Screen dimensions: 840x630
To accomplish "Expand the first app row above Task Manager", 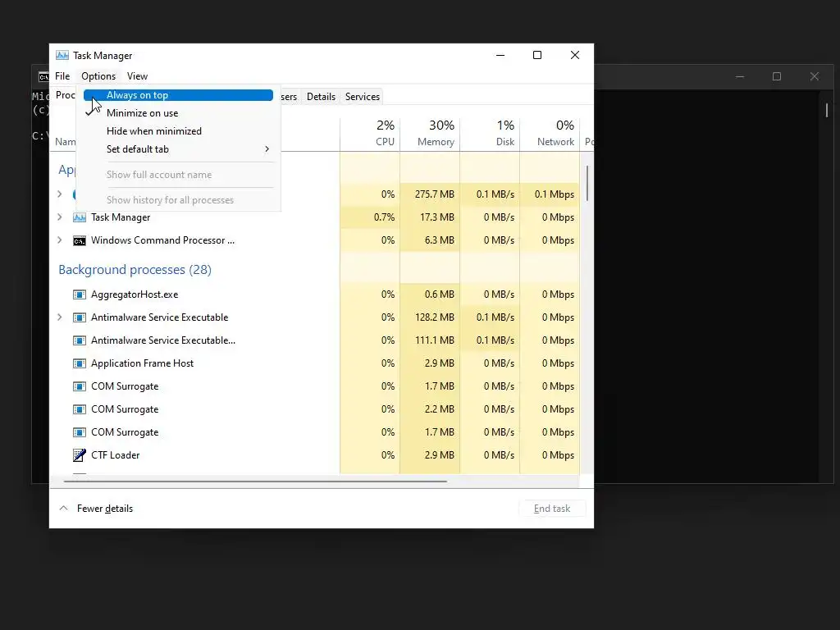I will point(59,194).
